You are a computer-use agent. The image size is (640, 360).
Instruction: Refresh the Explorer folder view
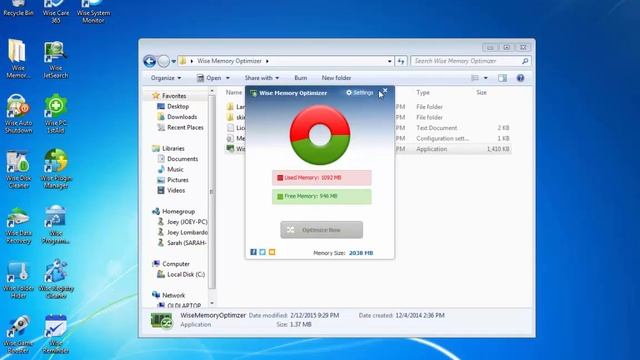401,61
